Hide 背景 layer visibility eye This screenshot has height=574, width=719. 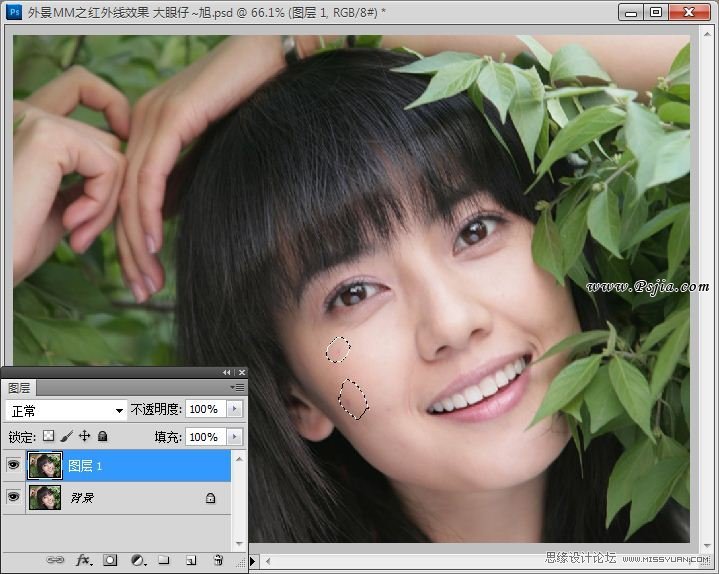point(13,497)
